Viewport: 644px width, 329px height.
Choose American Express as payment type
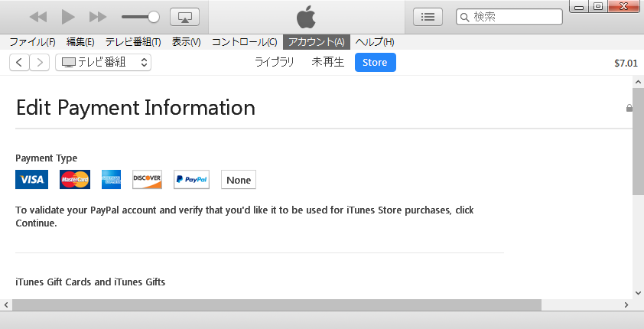pyautogui.click(x=112, y=180)
